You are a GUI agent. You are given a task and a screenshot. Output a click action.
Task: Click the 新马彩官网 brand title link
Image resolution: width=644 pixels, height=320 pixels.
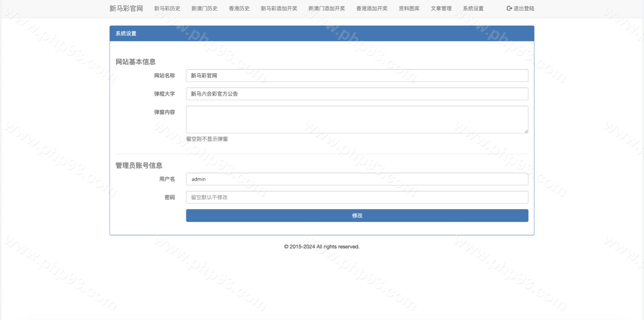(x=126, y=8)
